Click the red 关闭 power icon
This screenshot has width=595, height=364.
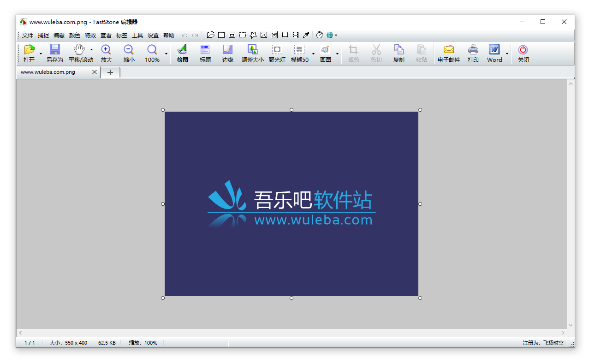(523, 49)
